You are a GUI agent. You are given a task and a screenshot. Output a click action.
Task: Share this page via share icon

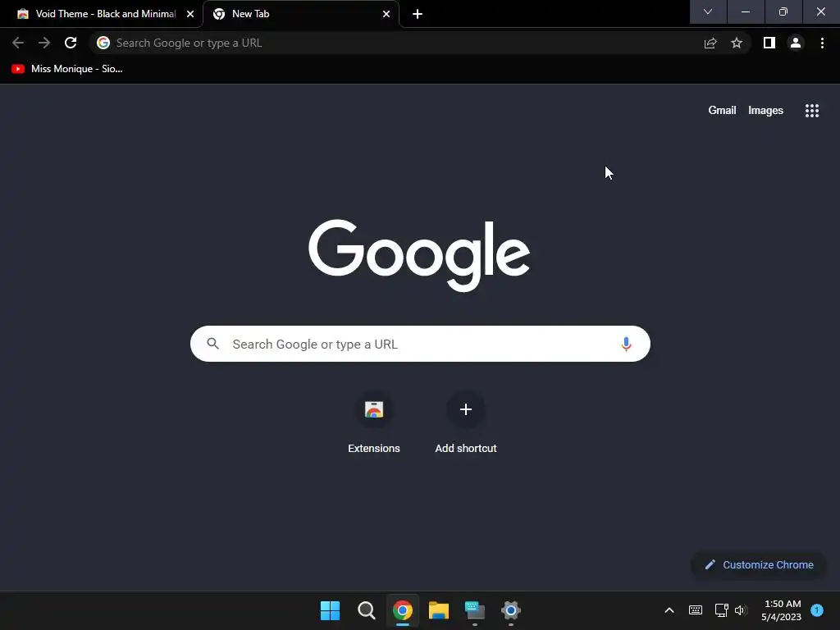[x=710, y=43]
